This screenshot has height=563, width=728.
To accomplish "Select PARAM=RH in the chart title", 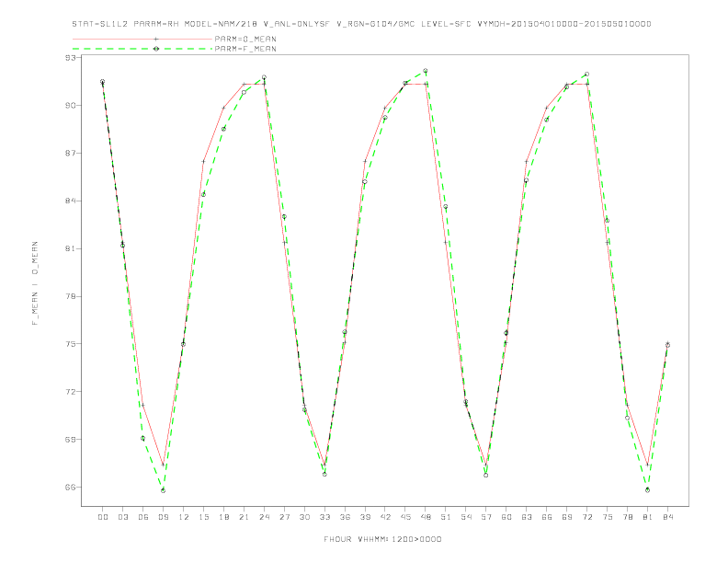I will 156,24.
